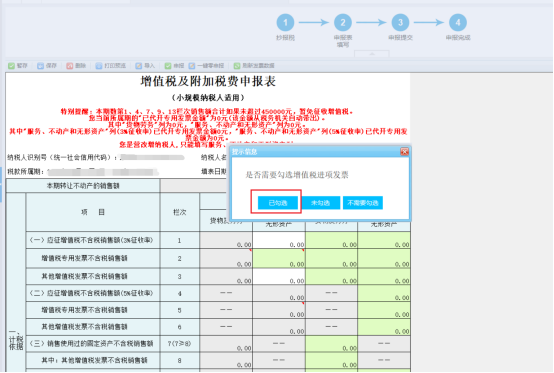Click row 4 服务 column 0.00 cell

click(x=279, y=293)
